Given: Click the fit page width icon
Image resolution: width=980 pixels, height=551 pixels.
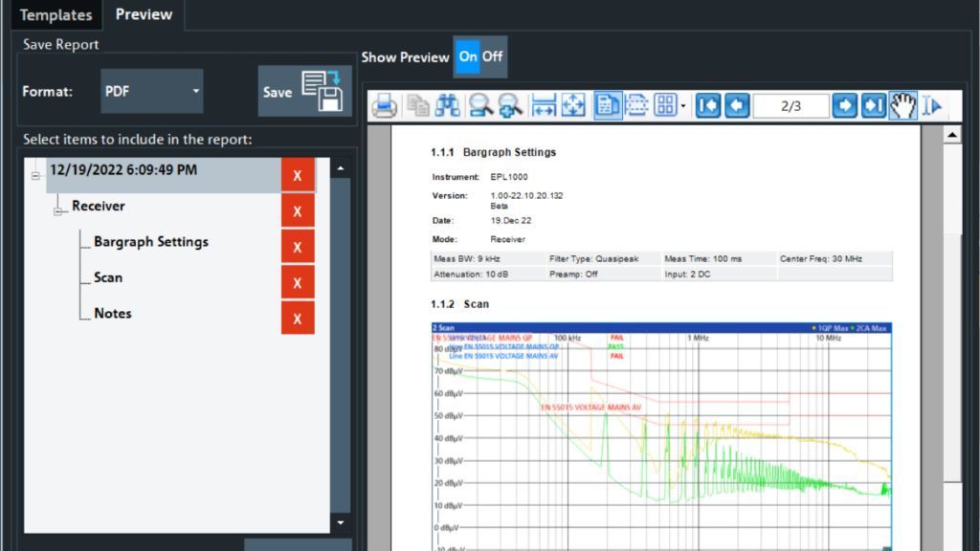Looking at the screenshot, I should [x=544, y=106].
